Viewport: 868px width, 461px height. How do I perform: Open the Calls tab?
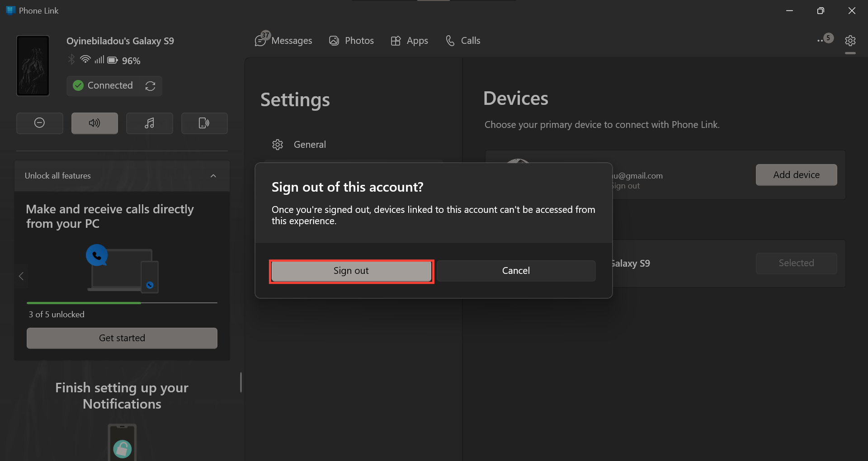click(463, 40)
